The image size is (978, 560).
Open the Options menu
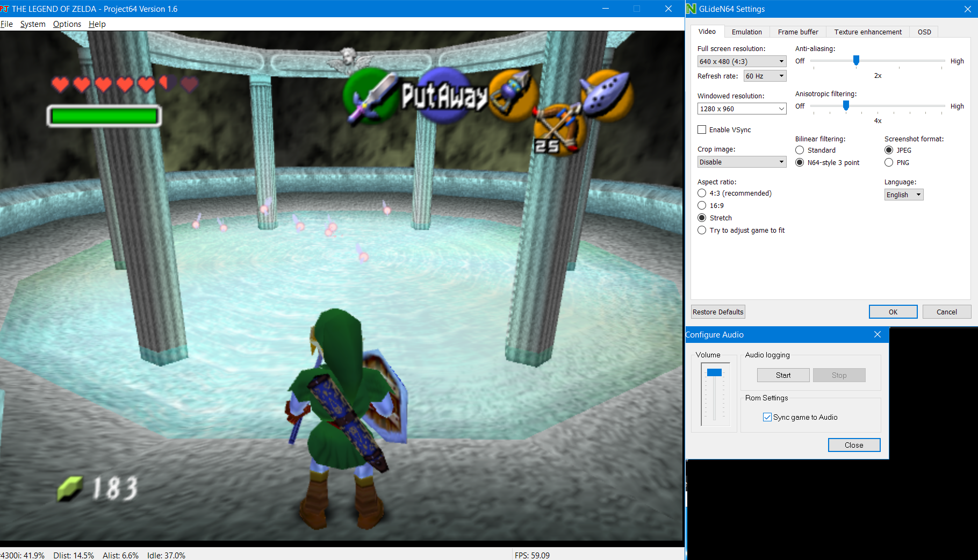[67, 24]
